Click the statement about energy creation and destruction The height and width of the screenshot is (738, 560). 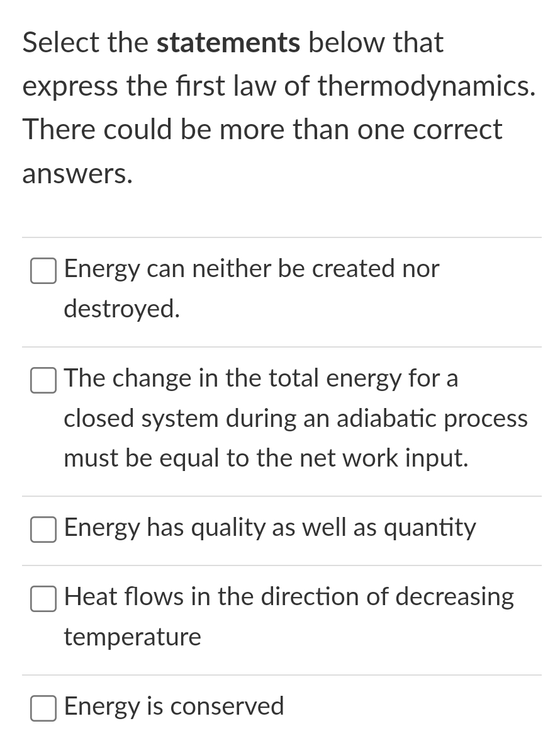(252, 288)
